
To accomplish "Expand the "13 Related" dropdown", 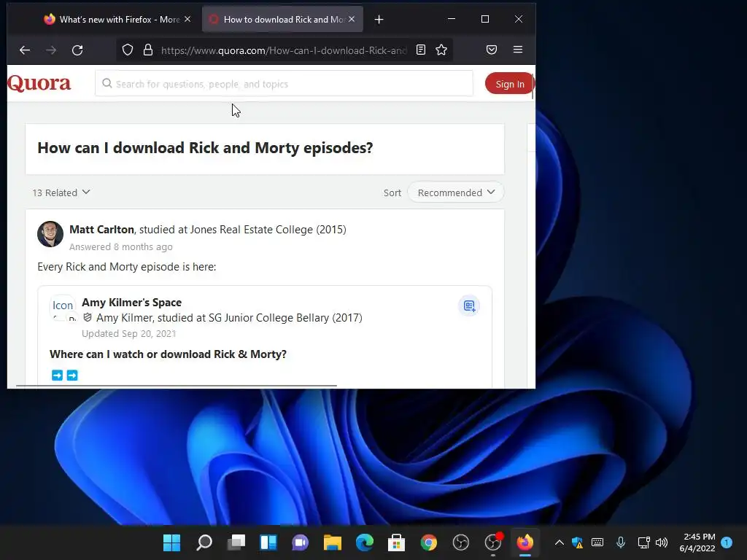I will [x=61, y=192].
